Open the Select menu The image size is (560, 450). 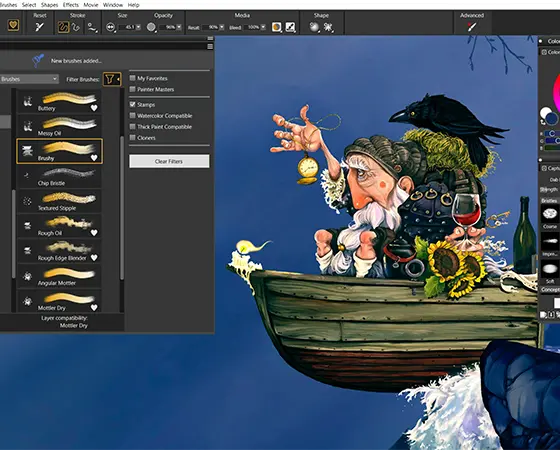tap(29, 5)
